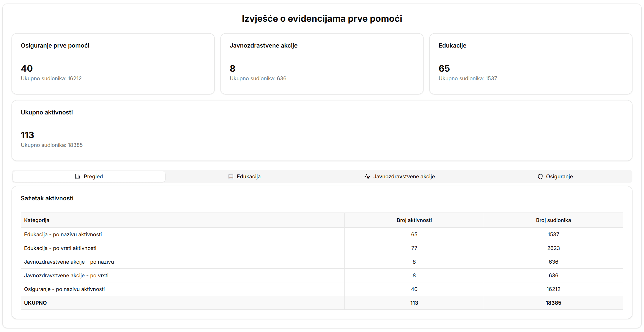644x332 pixels.
Task: Click the bar chart icon on Pregled tab
Action: 78,177
